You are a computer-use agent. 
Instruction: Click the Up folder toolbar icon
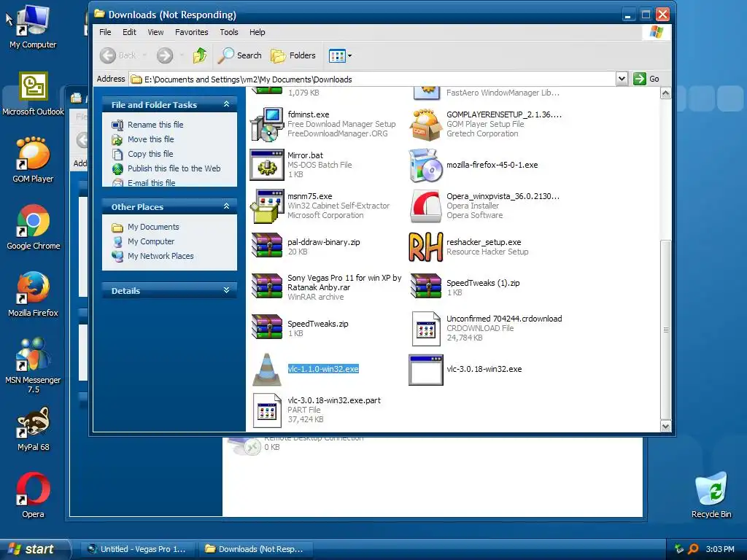[200, 55]
